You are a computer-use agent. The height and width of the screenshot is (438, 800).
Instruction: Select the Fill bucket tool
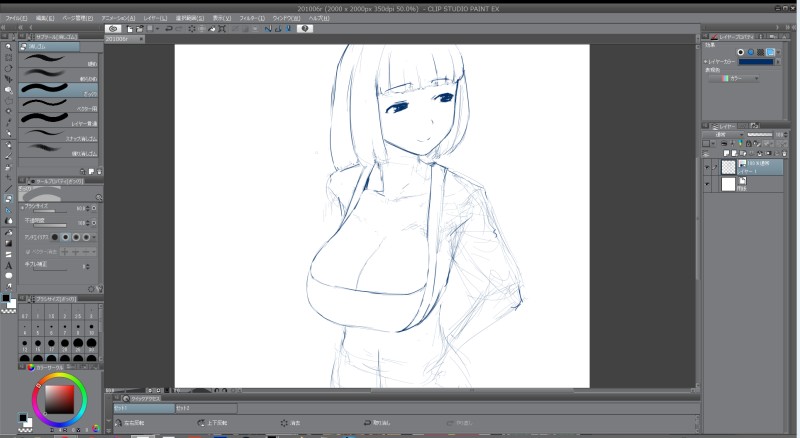point(8,233)
